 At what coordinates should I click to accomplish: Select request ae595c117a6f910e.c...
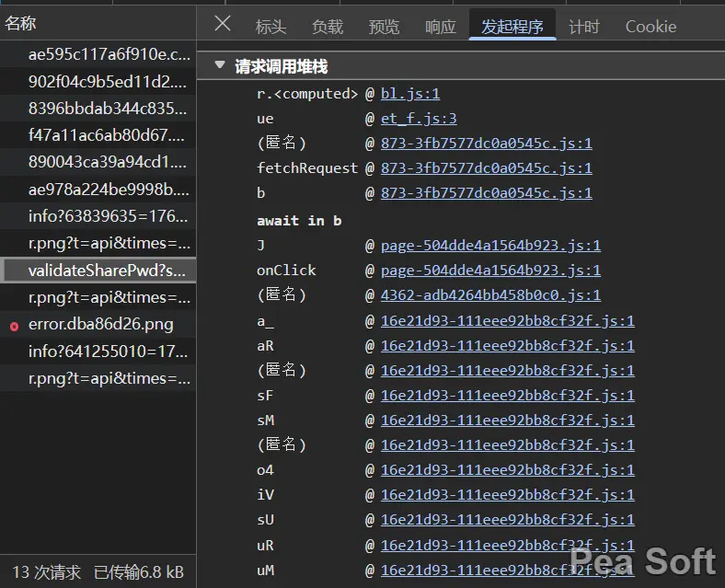coord(98,54)
